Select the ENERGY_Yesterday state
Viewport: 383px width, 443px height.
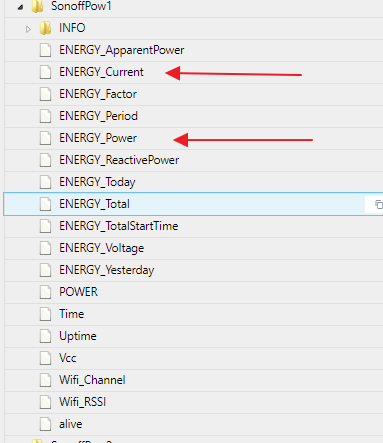107,270
